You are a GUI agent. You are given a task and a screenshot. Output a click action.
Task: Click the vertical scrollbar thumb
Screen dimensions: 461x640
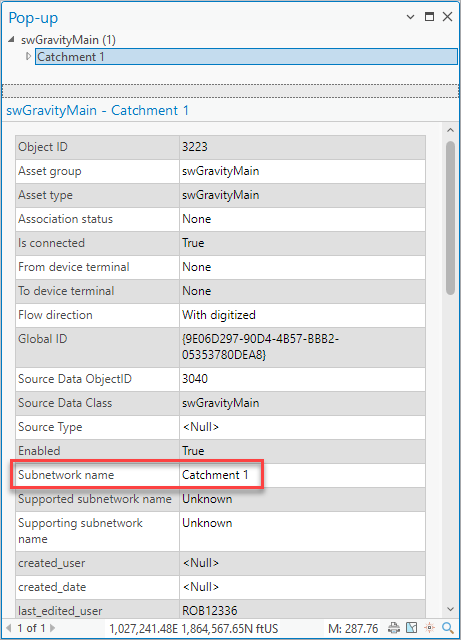(450, 218)
